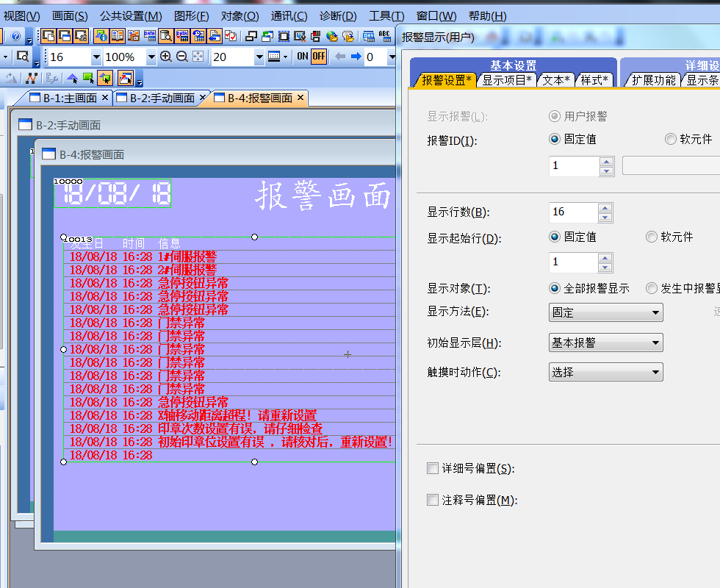Enable the 注释号偏置 checkbox
Screen dimensions: 720x588
(433, 500)
